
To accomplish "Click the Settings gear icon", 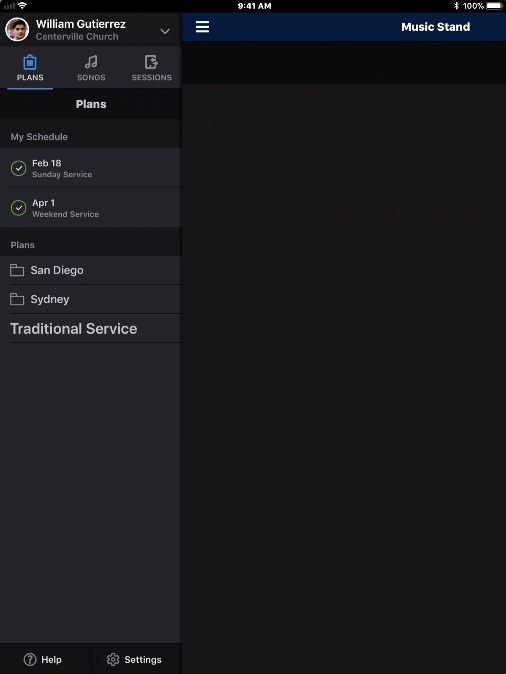I will (113, 659).
